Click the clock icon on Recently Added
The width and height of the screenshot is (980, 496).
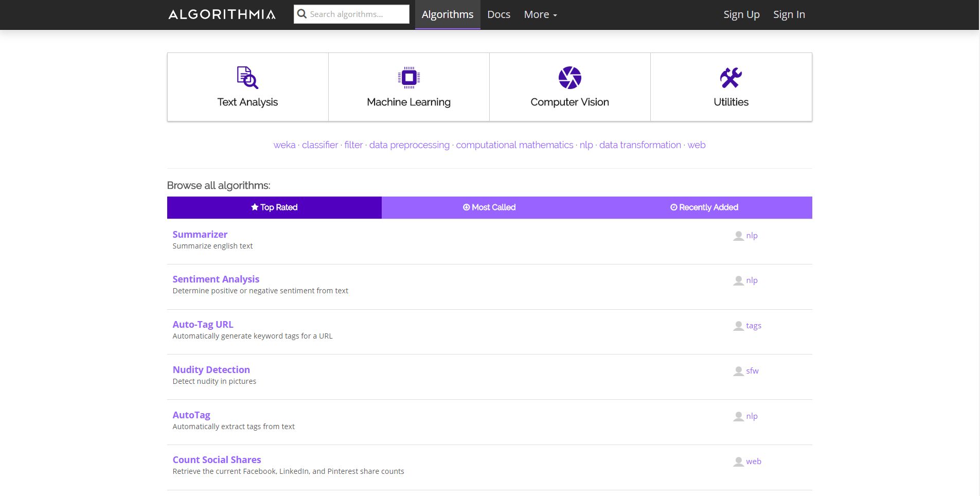[673, 207]
